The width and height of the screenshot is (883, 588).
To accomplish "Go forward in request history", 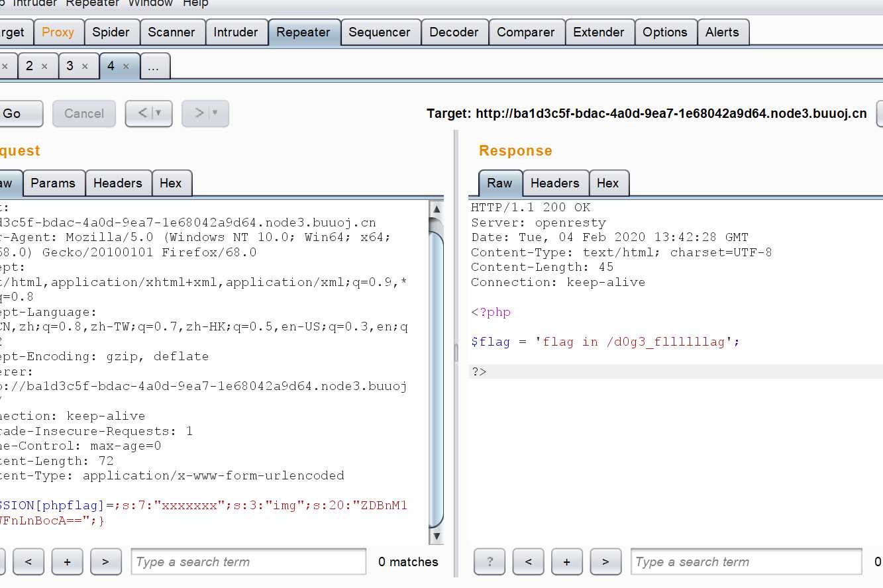I will [199, 114].
